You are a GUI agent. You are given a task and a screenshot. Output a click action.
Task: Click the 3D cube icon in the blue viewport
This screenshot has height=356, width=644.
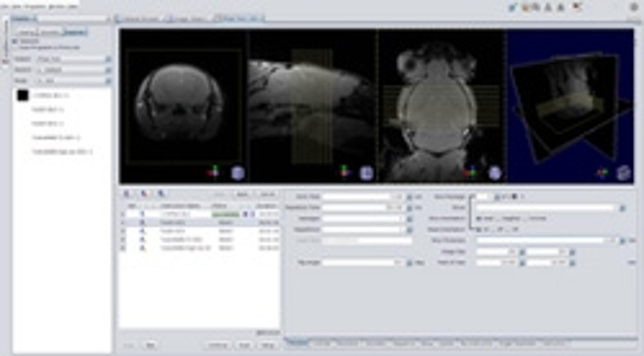[x=623, y=173]
